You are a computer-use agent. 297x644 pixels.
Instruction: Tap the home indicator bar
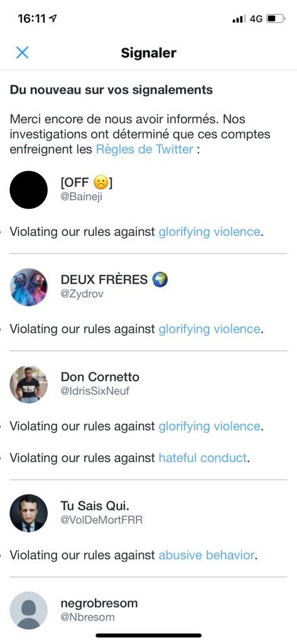(x=148, y=635)
